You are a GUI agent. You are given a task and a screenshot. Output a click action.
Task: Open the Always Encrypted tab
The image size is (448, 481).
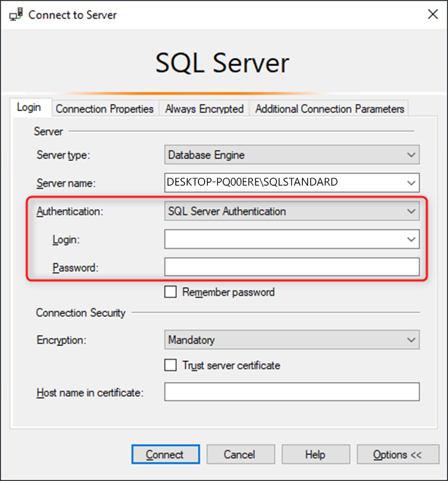pos(204,109)
